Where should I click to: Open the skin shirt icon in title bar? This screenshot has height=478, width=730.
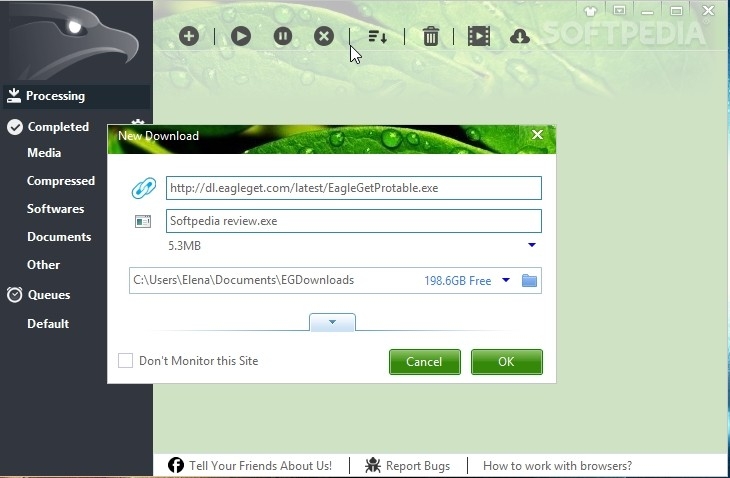(x=590, y=11)
